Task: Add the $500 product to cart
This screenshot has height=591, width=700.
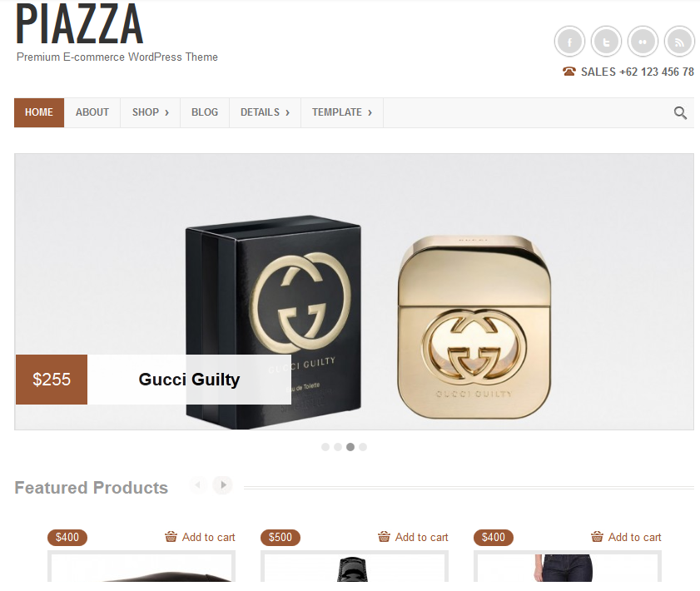Action: 413,537
